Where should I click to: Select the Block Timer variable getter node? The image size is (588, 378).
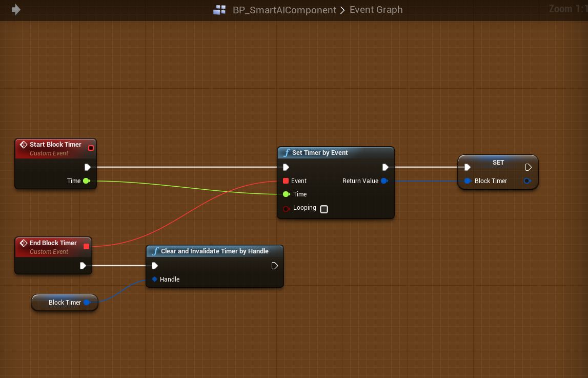(x=65, y=303)
